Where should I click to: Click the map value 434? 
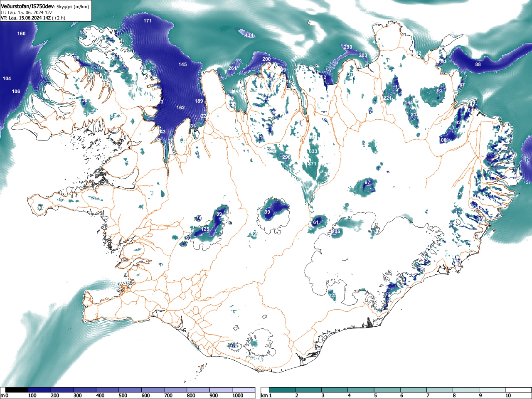(249, 36)
